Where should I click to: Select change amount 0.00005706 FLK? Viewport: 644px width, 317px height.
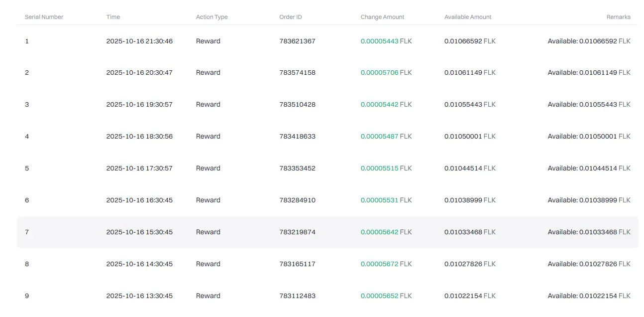tap(386, 73)
